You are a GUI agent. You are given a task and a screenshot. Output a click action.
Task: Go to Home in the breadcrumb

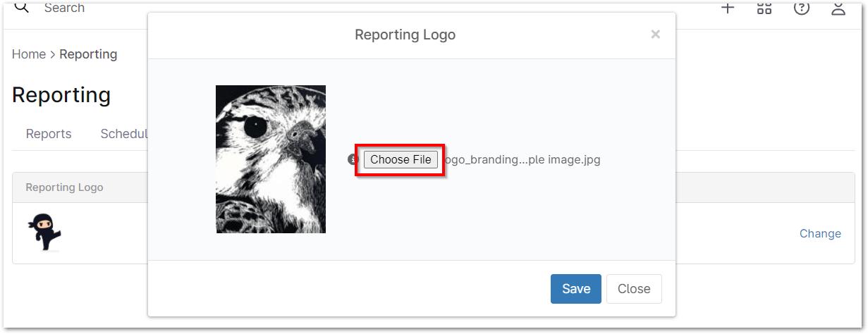29,54
